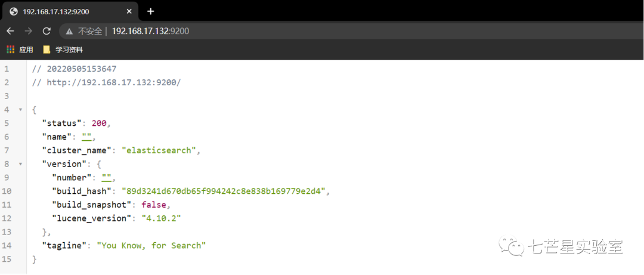Open the 学习资料 bookmark folder
This screenshot has height=275, width=644.
click(x=63, y=50)
